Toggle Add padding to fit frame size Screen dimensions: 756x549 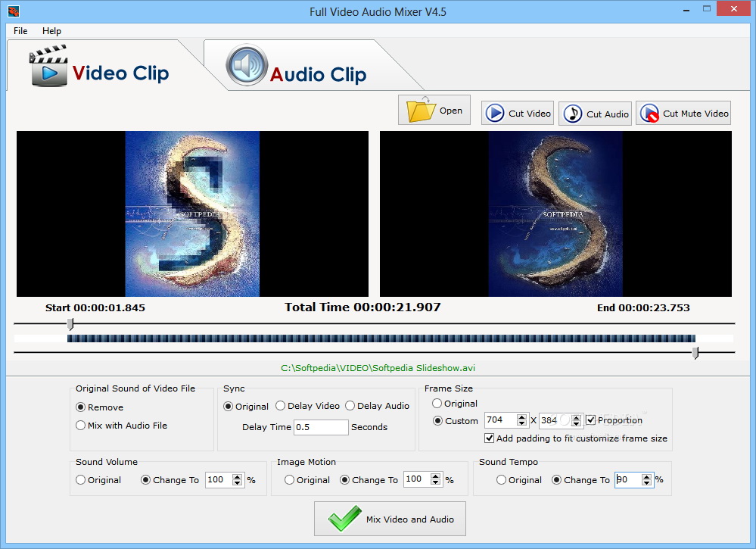point(489,438)
